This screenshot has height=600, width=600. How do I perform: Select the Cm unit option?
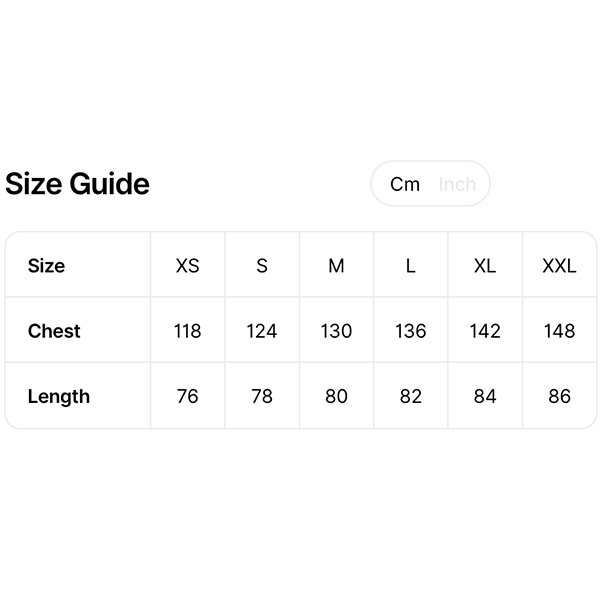[405, 184]
